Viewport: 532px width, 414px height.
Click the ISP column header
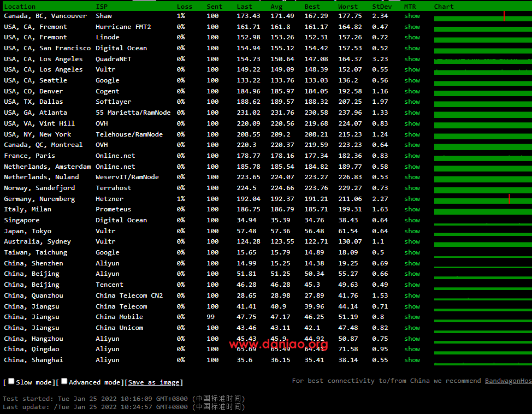tap(102, 7)
